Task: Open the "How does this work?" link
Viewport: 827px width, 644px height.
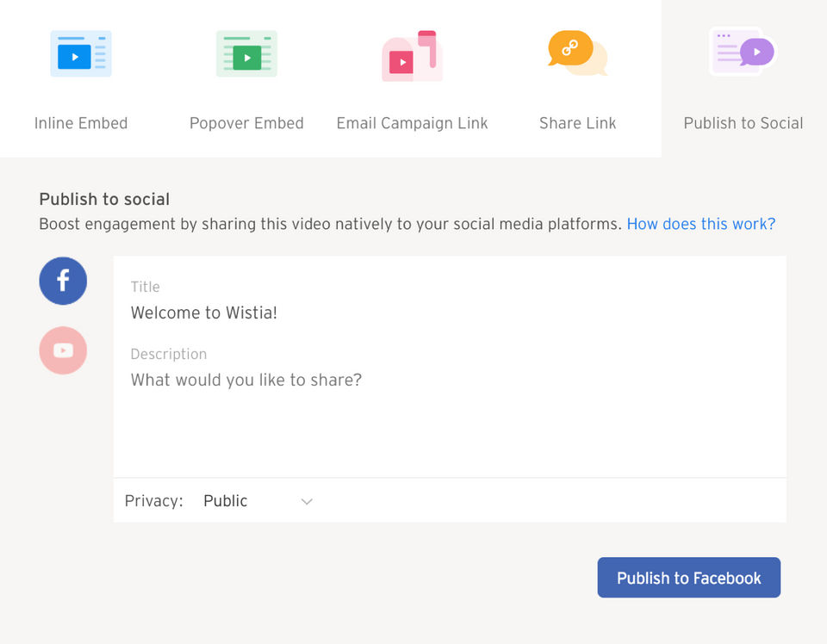Action: 700,224
